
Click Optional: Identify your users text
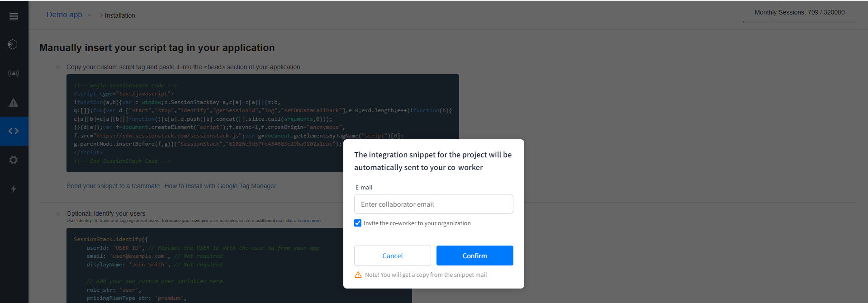tap(106, 213)
